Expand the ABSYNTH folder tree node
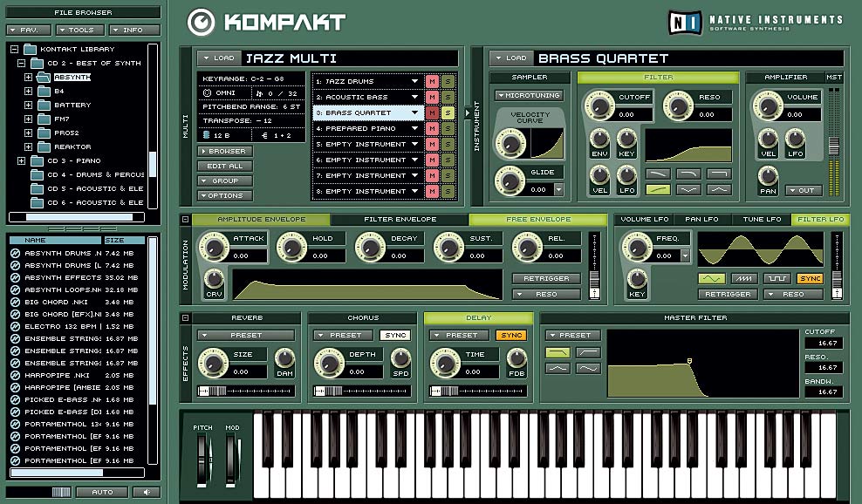 pyautogui.click(x=28, y=77)
